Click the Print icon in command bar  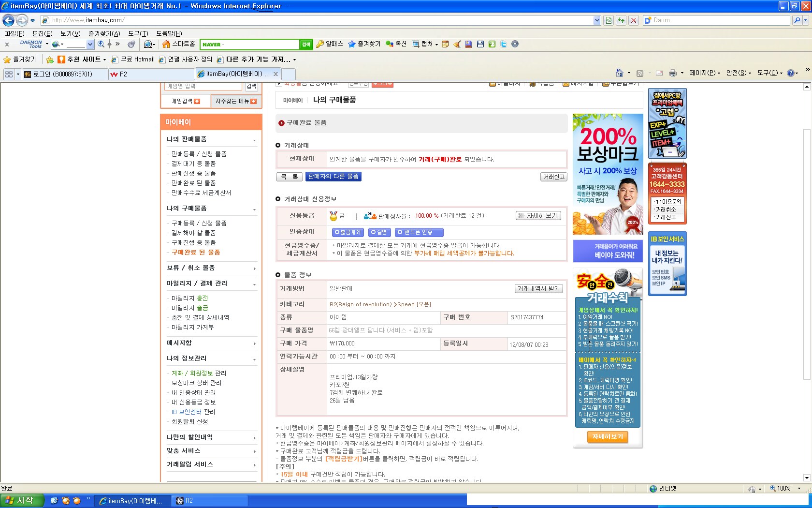672,73
